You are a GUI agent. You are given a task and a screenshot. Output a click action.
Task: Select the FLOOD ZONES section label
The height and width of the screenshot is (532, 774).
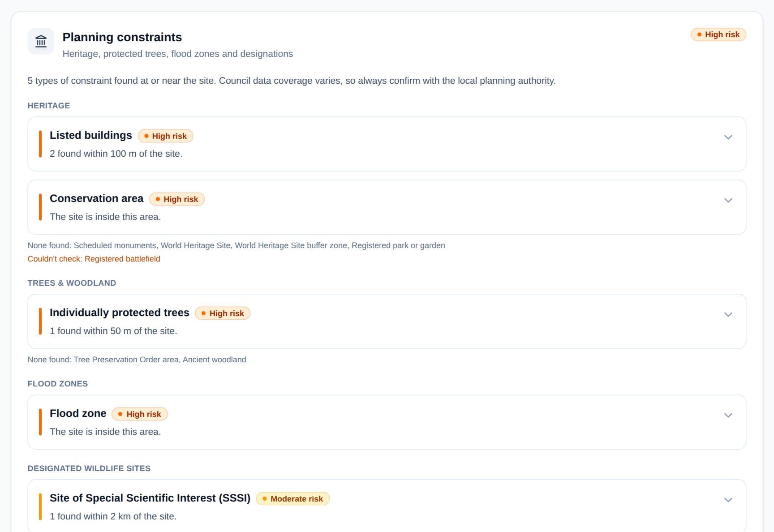pyautogui.click(x=58, y=384)
